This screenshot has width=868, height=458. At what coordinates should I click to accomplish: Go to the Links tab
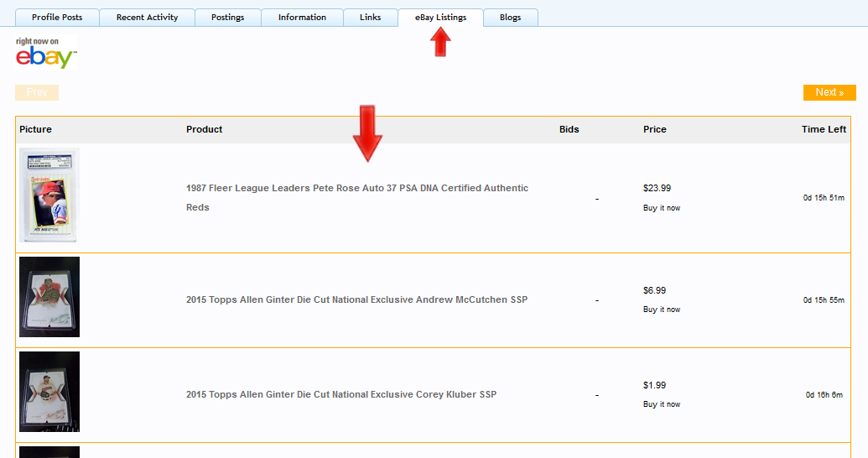tap(371, 17)
